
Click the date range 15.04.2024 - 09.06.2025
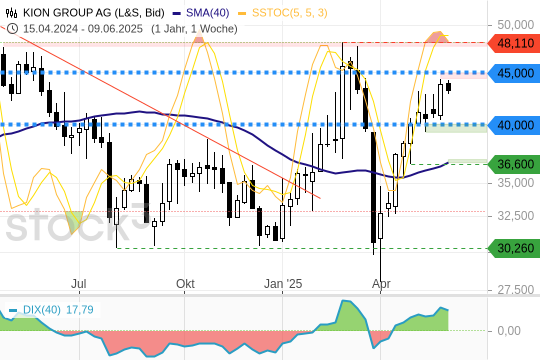point(83,29)
